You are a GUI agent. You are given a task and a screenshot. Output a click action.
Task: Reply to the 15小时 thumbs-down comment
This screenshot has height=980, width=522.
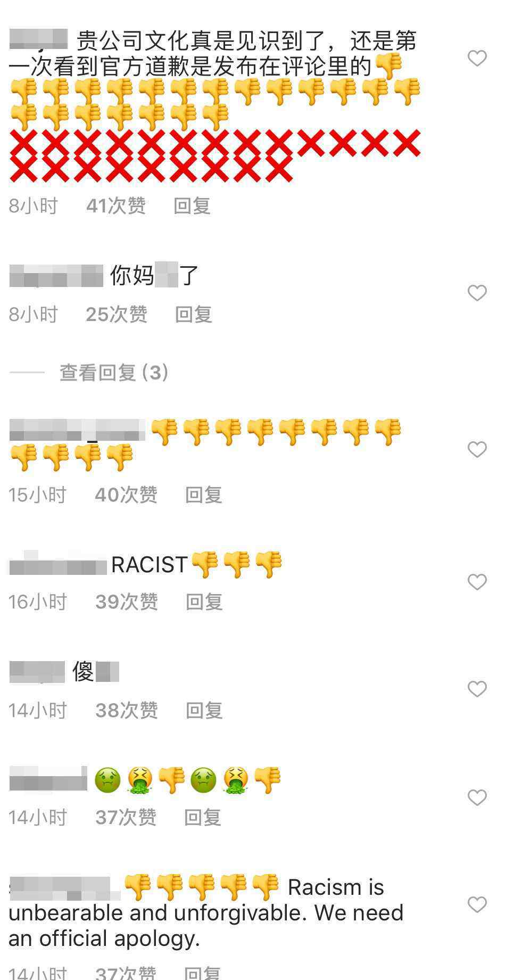click(x=203, y=495)
